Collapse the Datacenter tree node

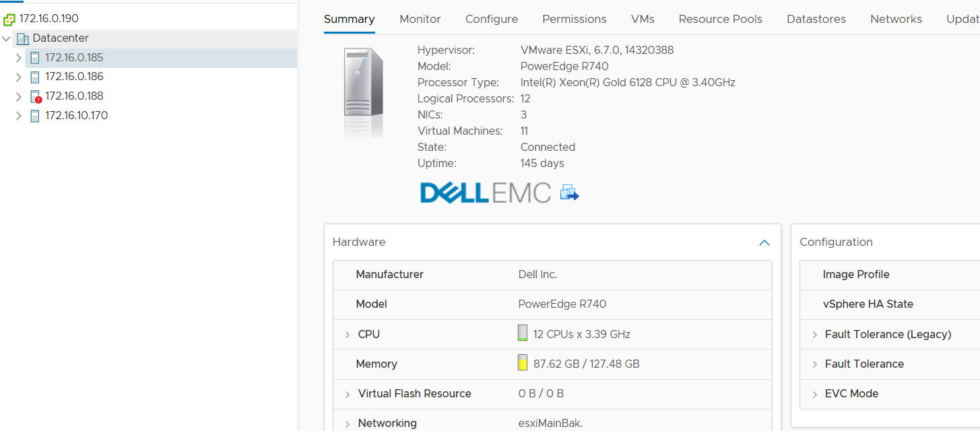(x=6, y=38)
